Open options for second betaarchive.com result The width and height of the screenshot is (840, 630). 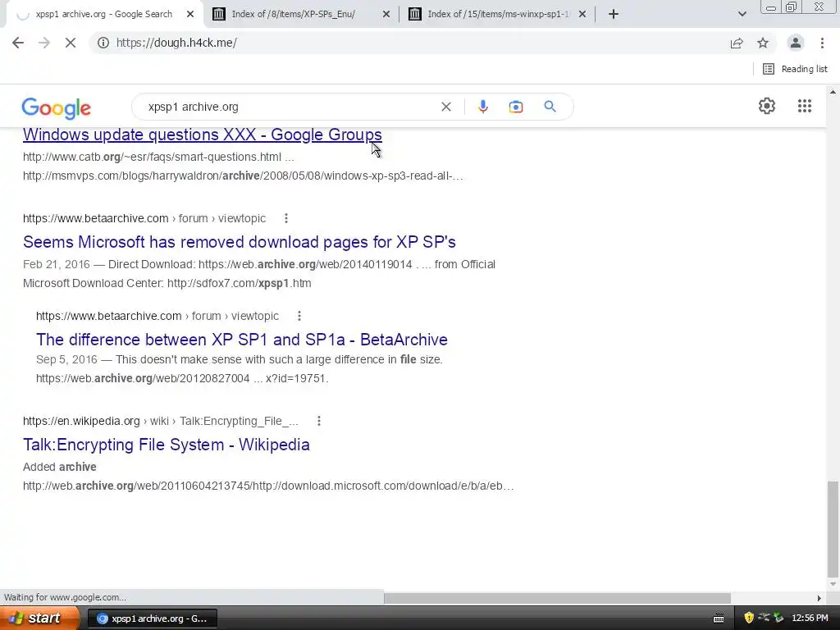[x=299, y=316]
